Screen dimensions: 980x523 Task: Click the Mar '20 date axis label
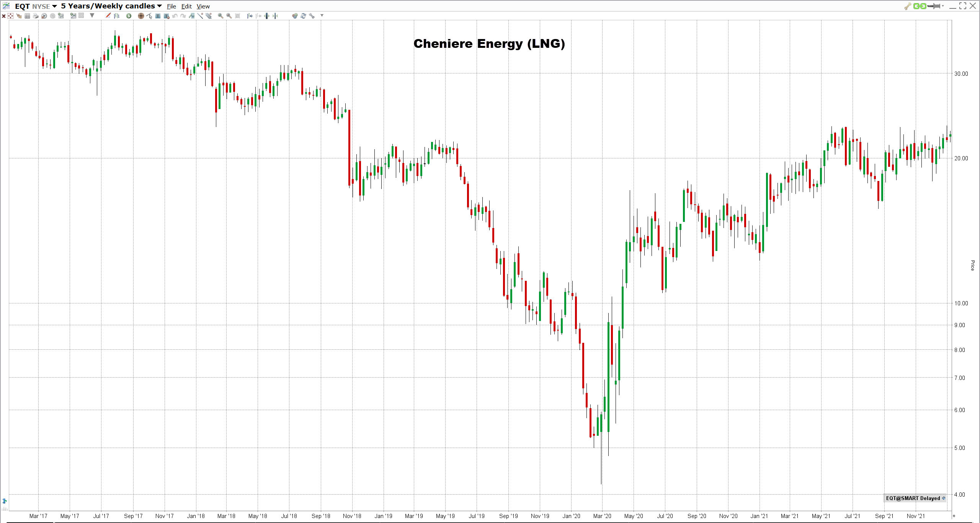click(x=602, y=516)
